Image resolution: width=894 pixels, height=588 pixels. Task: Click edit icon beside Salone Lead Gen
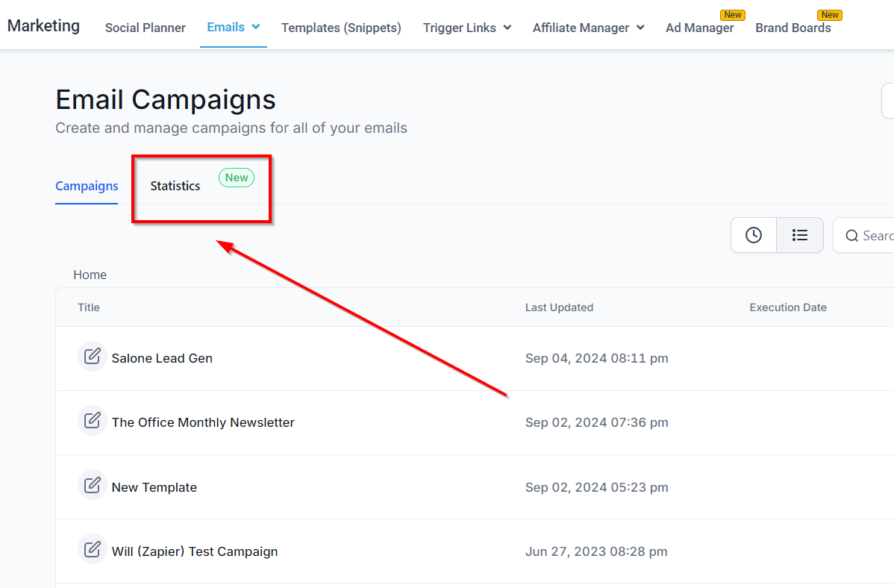[92, 357]
